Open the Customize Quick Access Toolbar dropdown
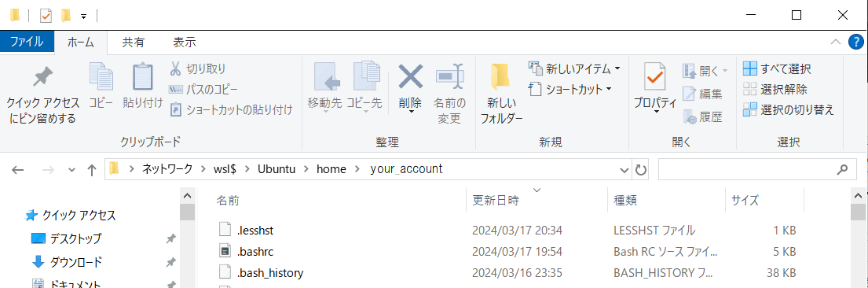868x288 pixels. [83, 16]
